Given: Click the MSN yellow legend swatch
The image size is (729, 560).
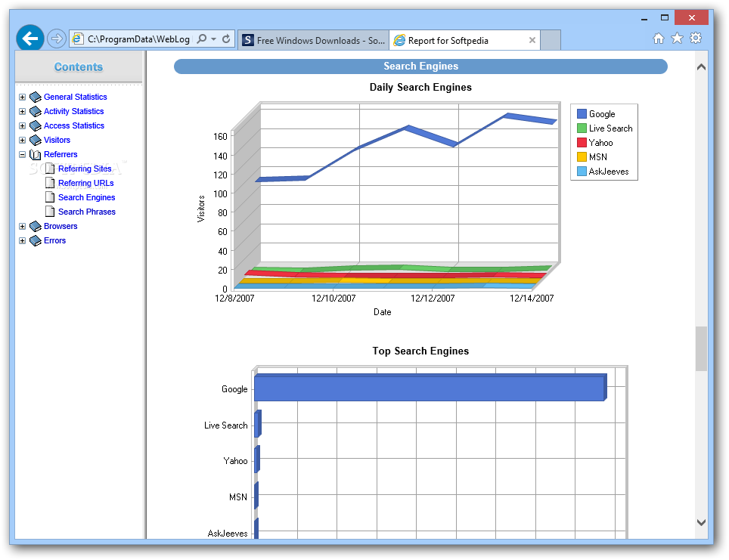Looking at the screenshot, I should [x=582, y=157].
